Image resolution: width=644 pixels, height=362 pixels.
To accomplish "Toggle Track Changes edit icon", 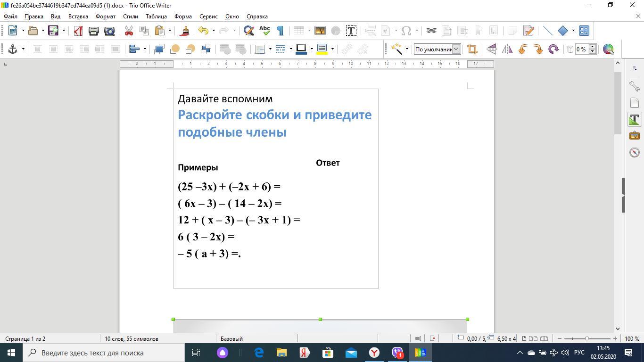I will tap(528, 31).
